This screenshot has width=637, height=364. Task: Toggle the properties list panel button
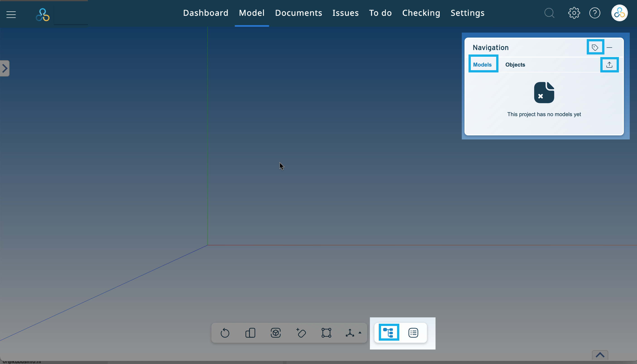413,333
